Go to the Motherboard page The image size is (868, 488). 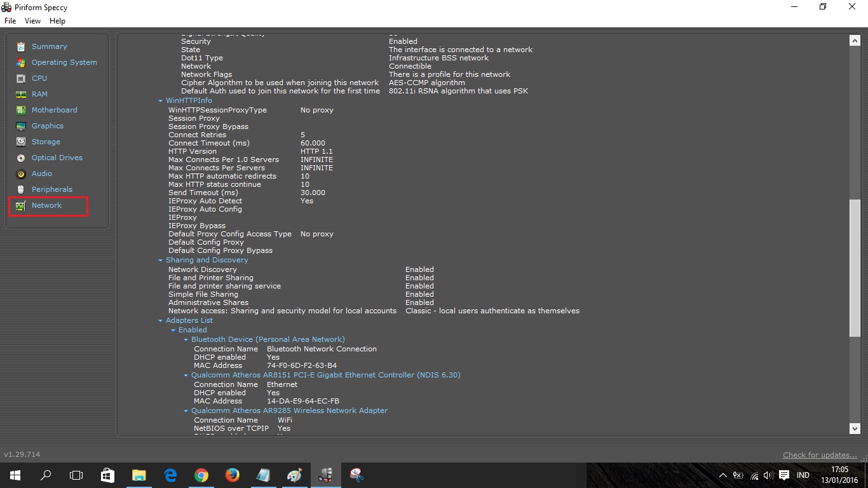coord(55,110)
